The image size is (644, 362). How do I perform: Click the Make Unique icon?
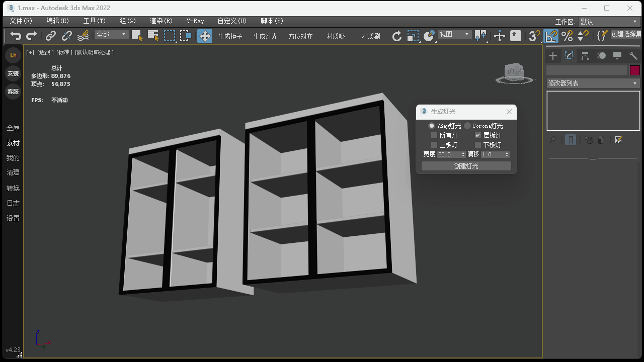point(589,140)
